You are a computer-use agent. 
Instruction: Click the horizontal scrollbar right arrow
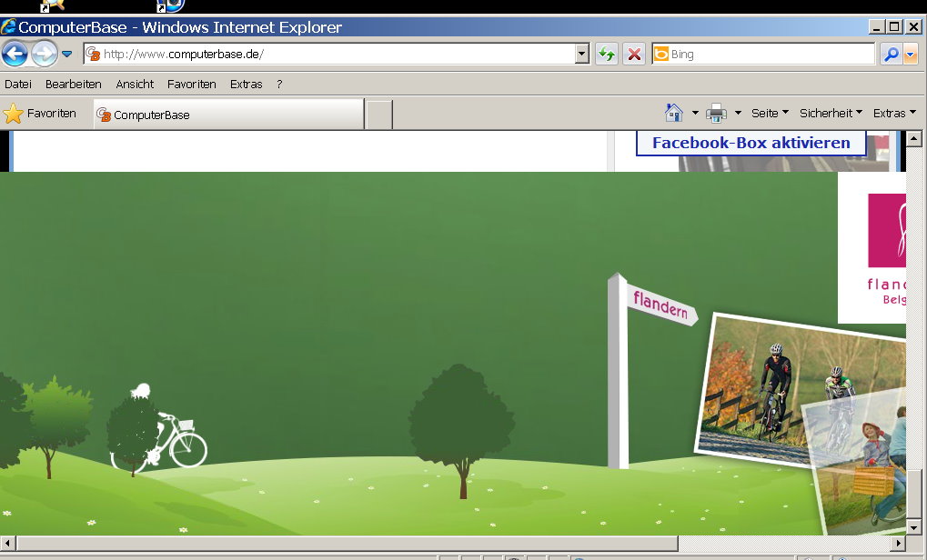(x=898, y=543)
